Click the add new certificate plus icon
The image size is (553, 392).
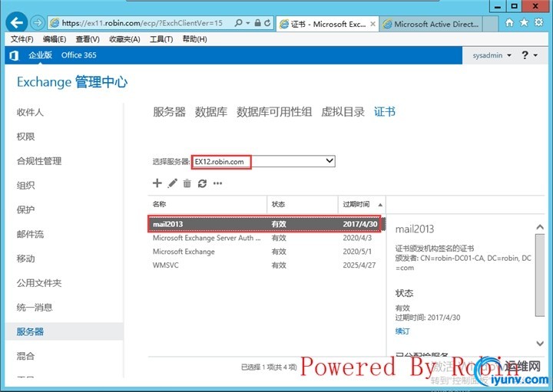[157, 183]
